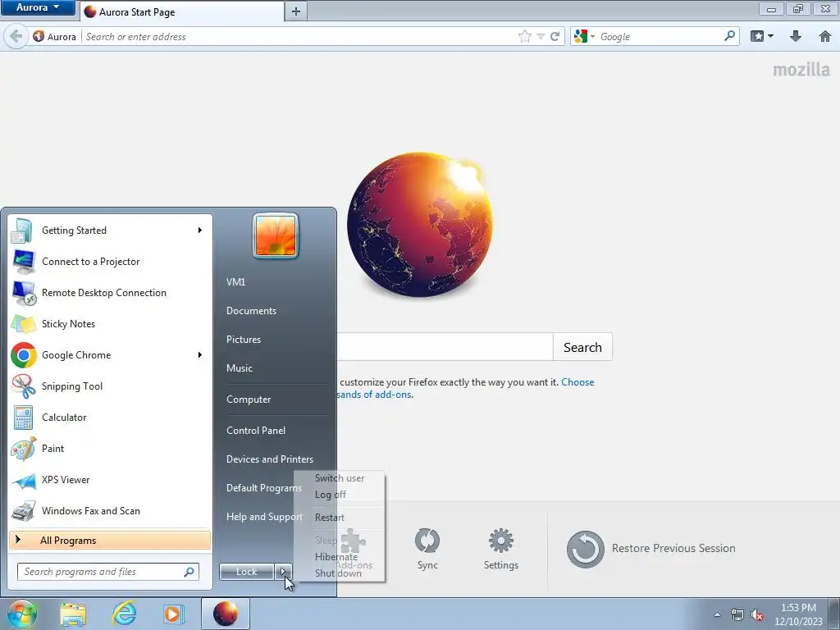The image size is (840, 630).
Task: Click the network tray icon
Action: [x=737, y=615]
